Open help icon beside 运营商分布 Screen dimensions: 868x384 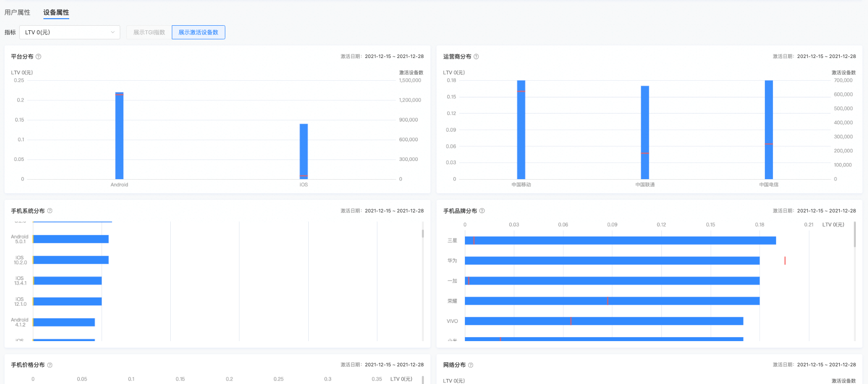coord(476,57)
